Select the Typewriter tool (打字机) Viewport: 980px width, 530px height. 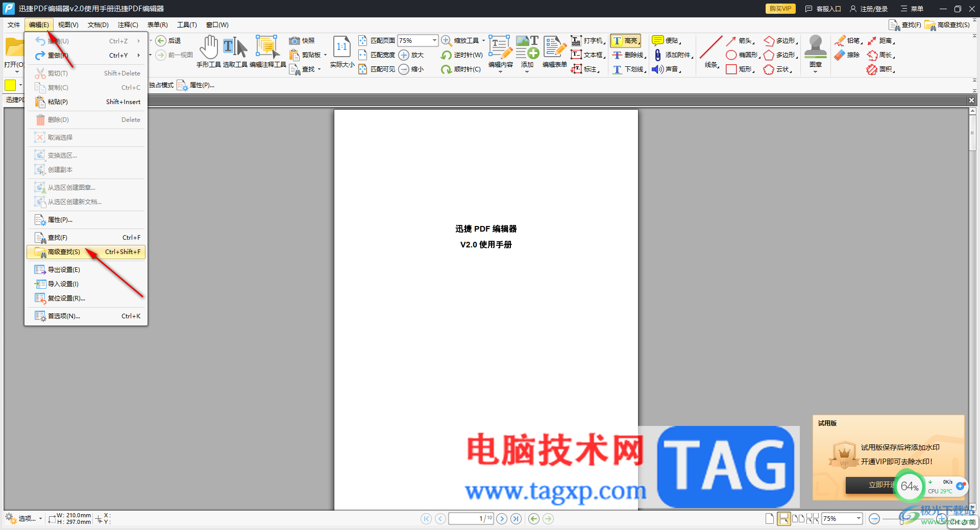[x=588, y=41]
